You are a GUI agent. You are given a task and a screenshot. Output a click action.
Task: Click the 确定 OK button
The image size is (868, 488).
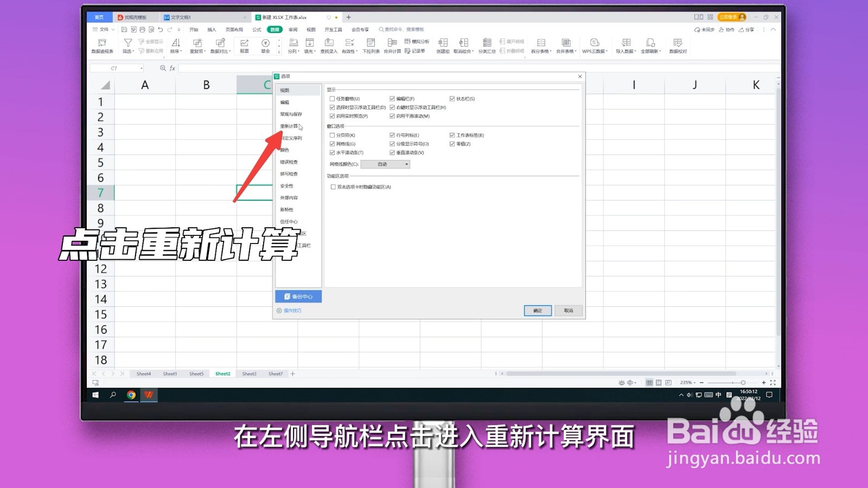(x=538, y=311)
